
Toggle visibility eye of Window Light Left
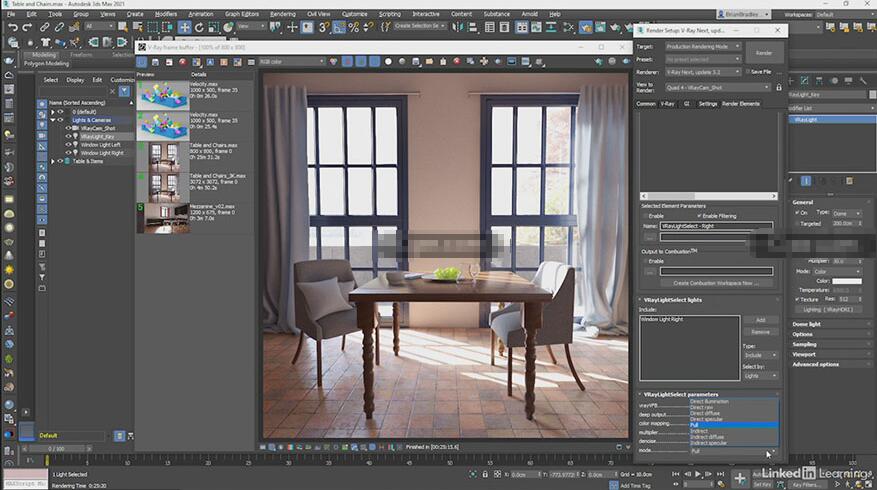point(68,144)
